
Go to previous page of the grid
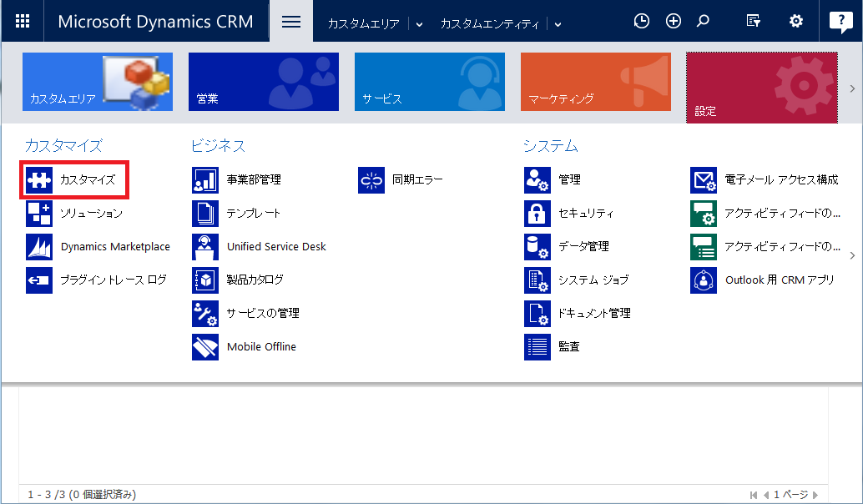click(x=766, y=495)
